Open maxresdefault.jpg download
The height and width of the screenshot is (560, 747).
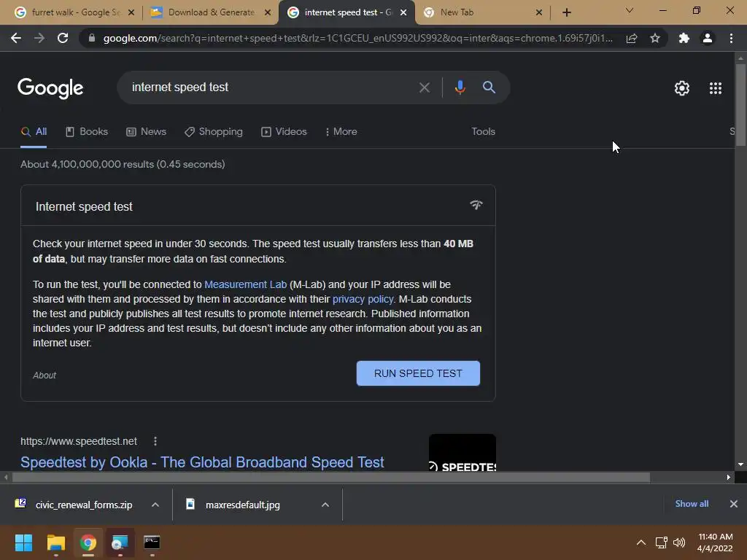243,505
